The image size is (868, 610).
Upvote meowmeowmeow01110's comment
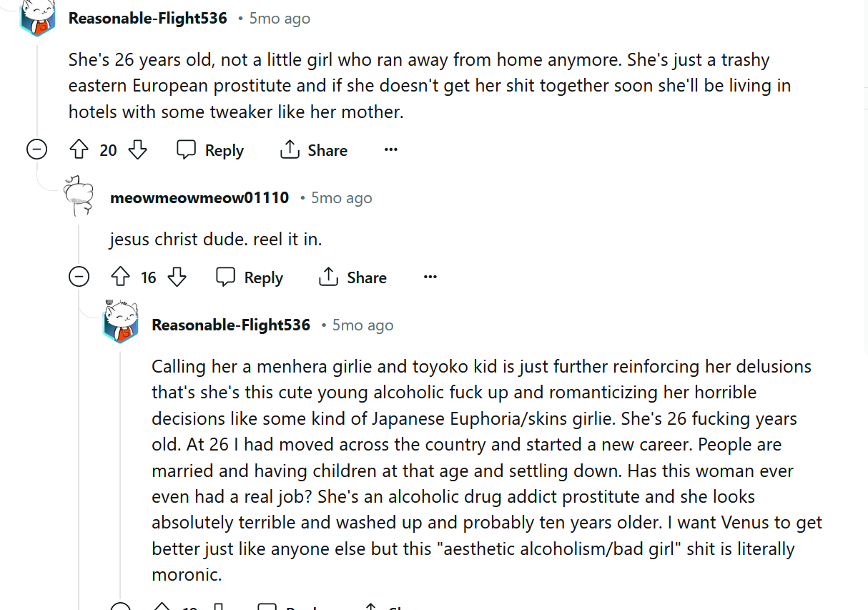click(119, 277)
